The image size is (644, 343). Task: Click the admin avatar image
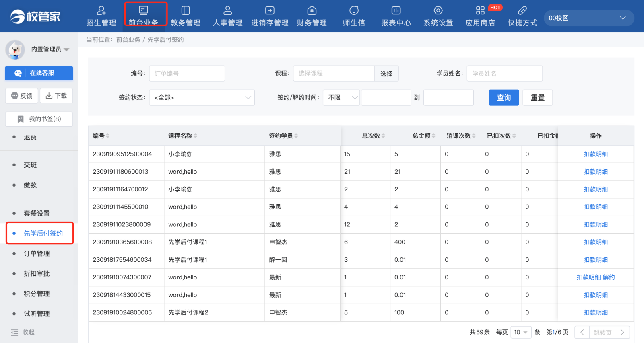pyautogui.click(x=15, y=49)
